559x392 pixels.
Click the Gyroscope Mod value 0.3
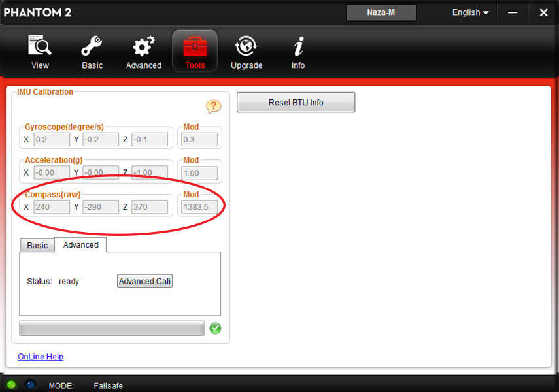click(x=199, y=139)
